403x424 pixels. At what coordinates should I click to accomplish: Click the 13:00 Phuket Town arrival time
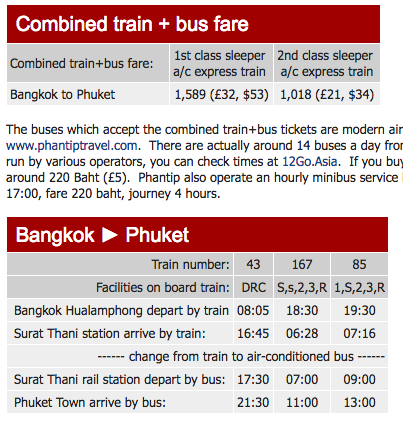359,402
